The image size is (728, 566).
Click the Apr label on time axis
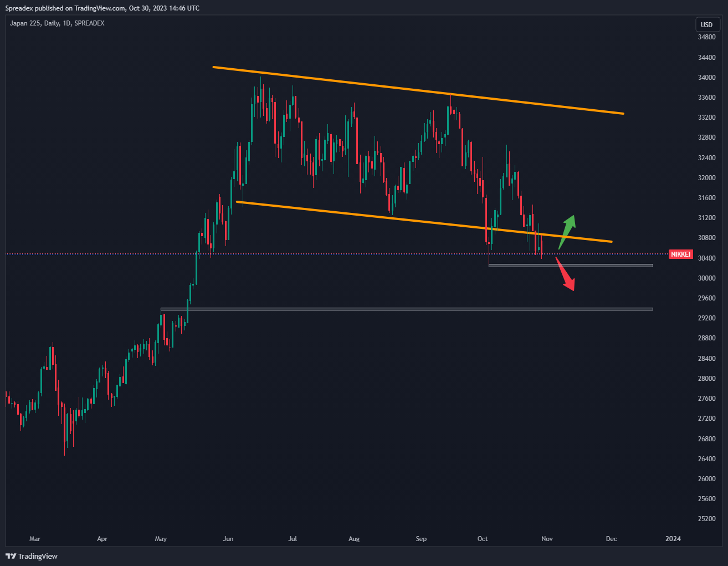click(x=102, y=539)
